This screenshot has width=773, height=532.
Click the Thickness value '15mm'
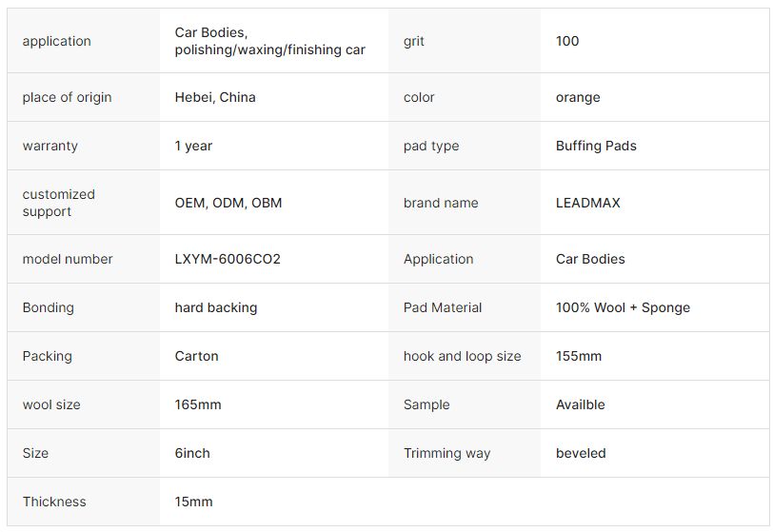coord(193,502)
